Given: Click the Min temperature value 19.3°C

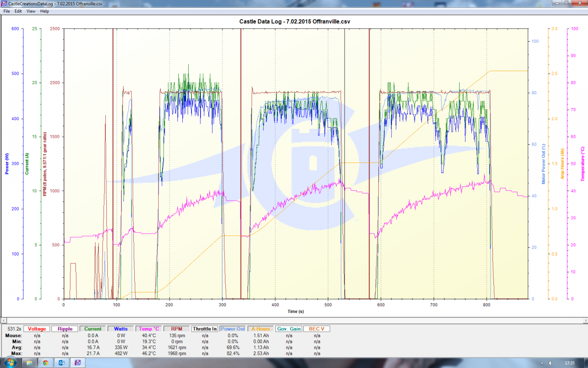Looking at the screenshot, I should pyautogui.click(x=148, y=342).
